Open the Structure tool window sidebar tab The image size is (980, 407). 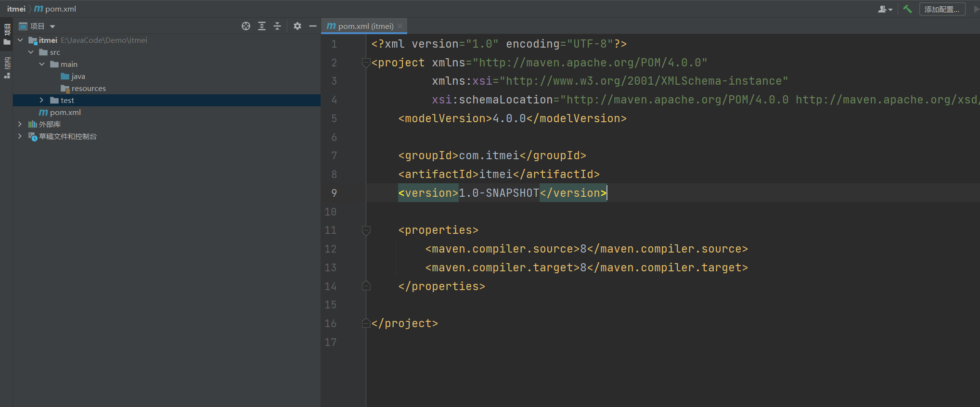pyautogui.click(x=7, y=67)
